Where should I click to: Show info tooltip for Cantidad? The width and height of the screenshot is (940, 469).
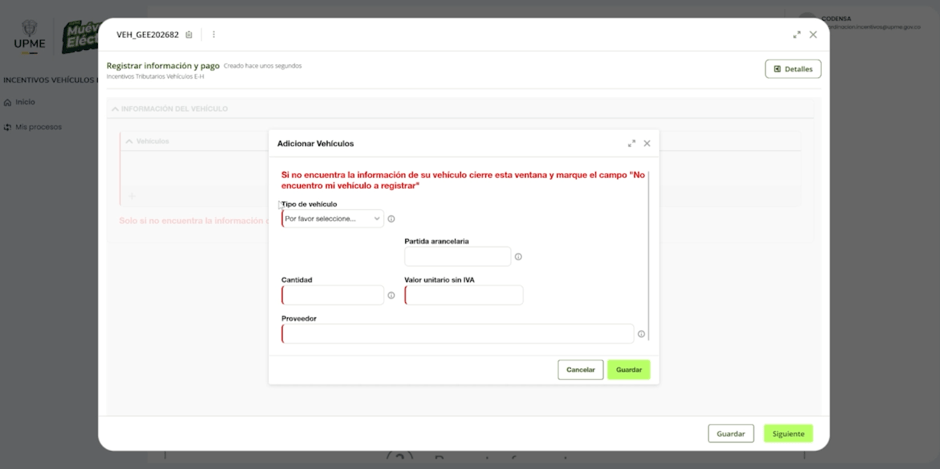tap(391, 295)
